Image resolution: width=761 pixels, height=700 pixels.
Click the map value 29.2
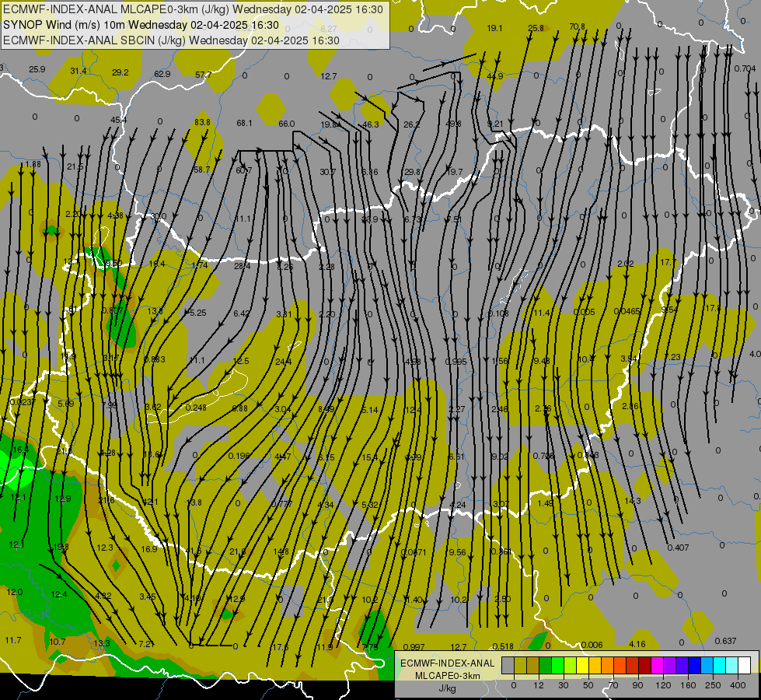click(x=120, y=72)
